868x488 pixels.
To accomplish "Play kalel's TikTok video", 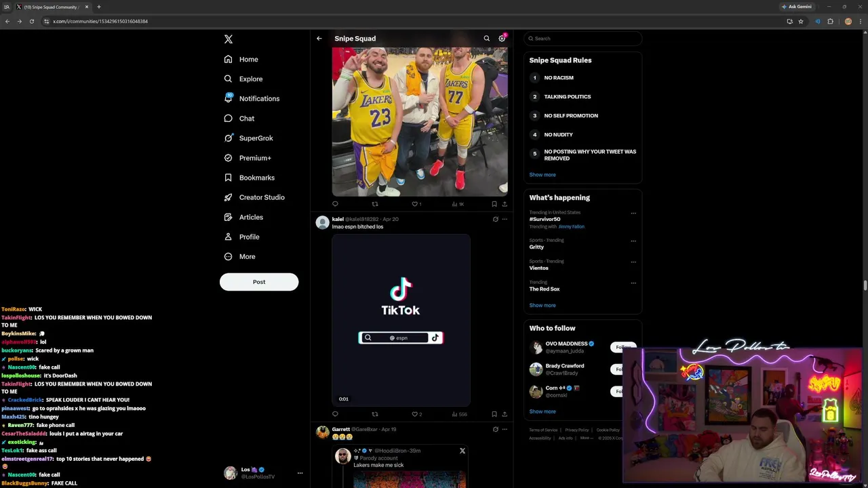I will click(401, 320).
